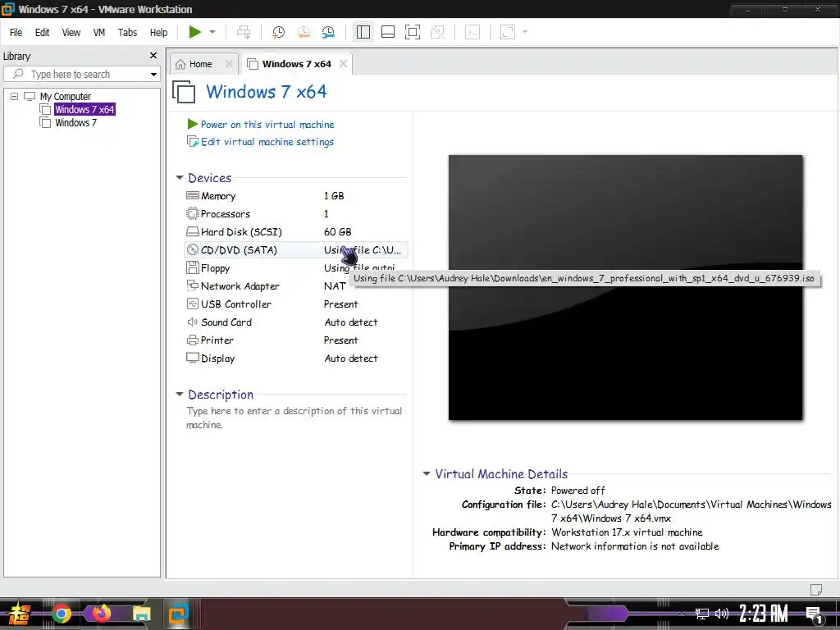Click the CD/DVD (SATA) device
The image size is (840, 630).
295,250
